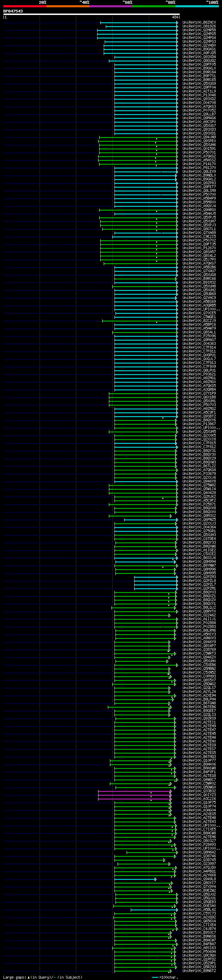Select hit label UniRef100_O22462

click(x=199, y=615)
